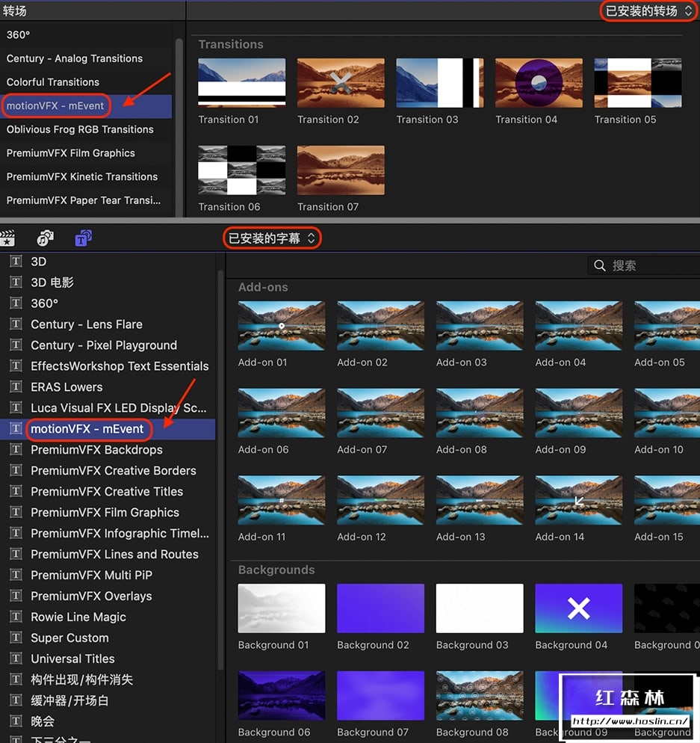Viewport: 700px width, 743px height.
Task: Select the 360° transitions category
Action: (x=86, y=34)
